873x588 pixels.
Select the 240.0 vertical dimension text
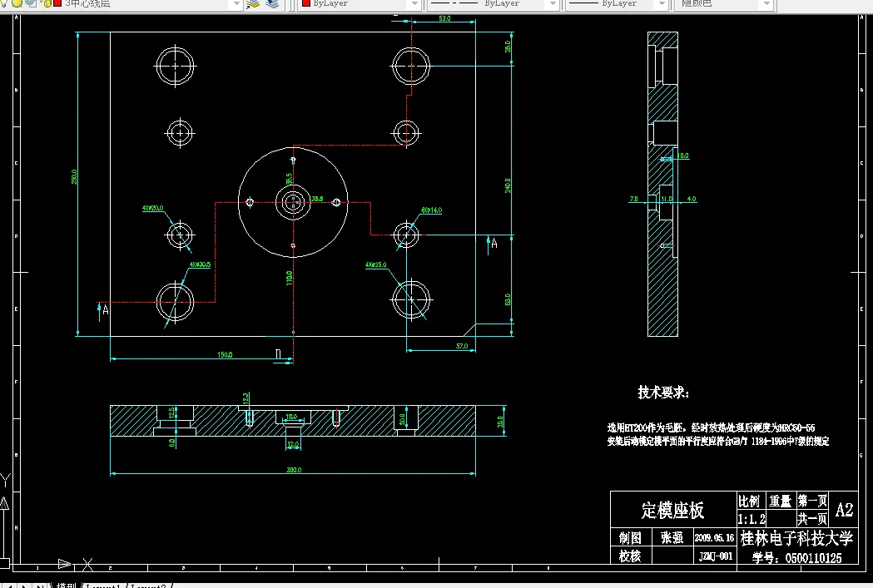pos(508,185)
